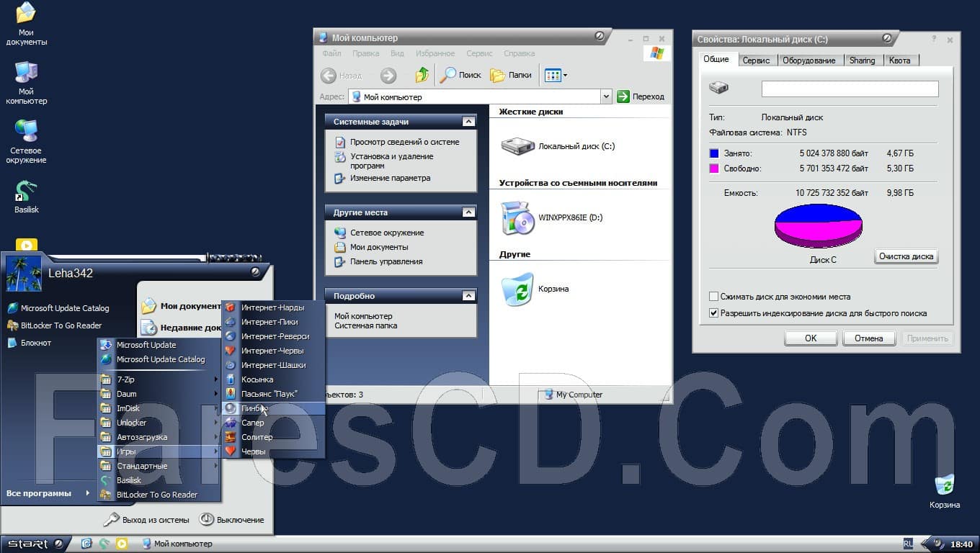This screenshot has width=980, height=553.
Task: Open the Сервис menu in Explorer
Action: [479, 53]
